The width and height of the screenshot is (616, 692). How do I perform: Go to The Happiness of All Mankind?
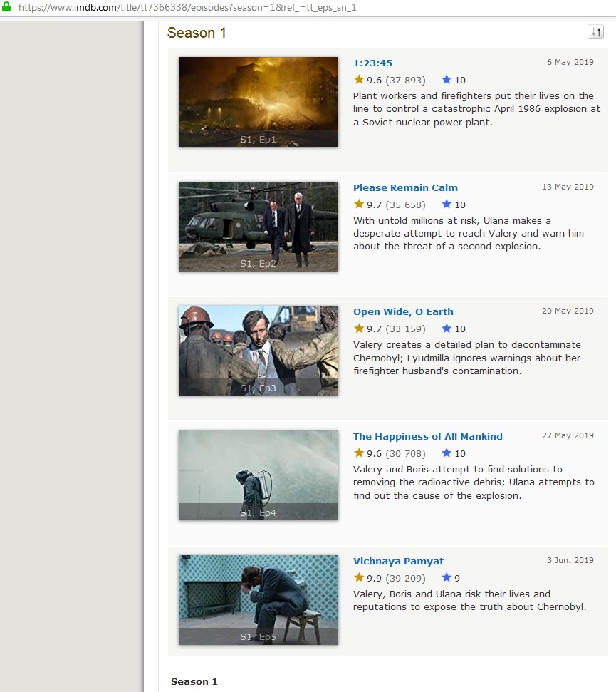[427, 436]
